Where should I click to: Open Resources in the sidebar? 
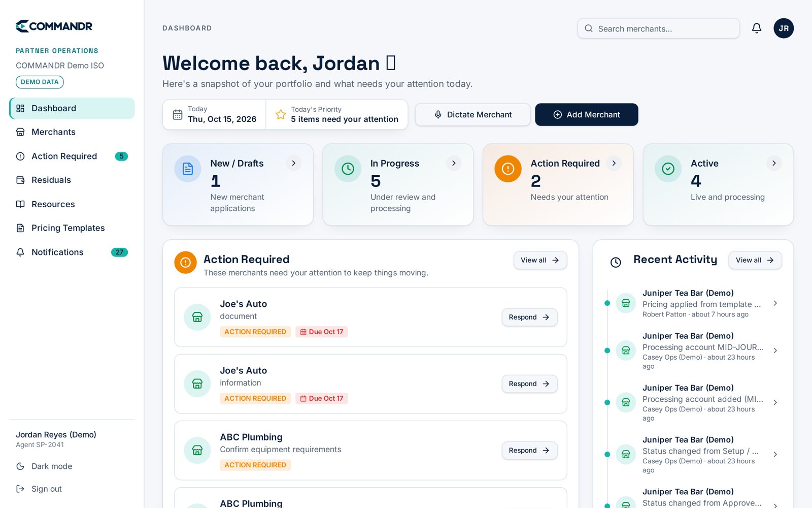pos(72,204)
